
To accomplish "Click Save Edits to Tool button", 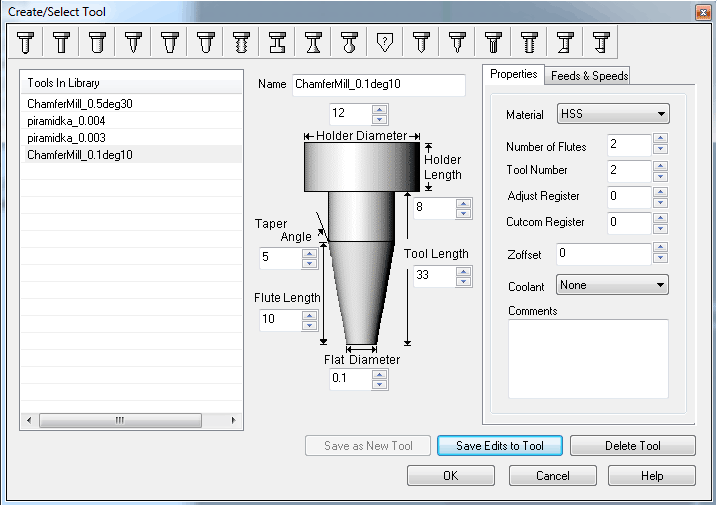I will click(x=500, y=446).
